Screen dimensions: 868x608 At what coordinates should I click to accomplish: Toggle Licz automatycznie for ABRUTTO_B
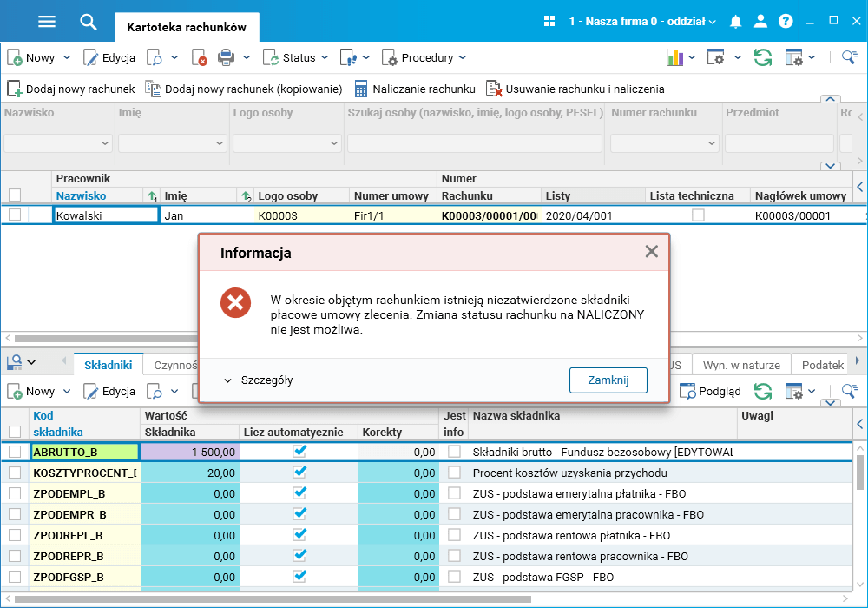[299, 451]
